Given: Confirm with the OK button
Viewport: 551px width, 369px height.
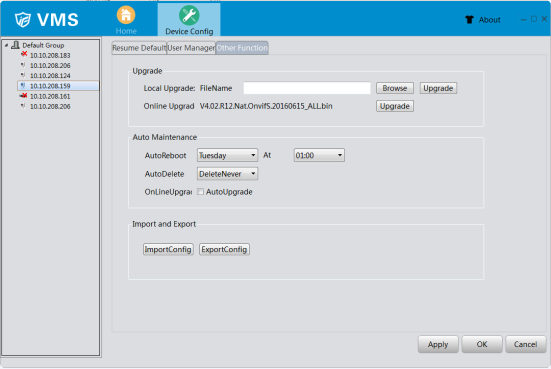Looking at the screenshot, I should click(482, 344).
